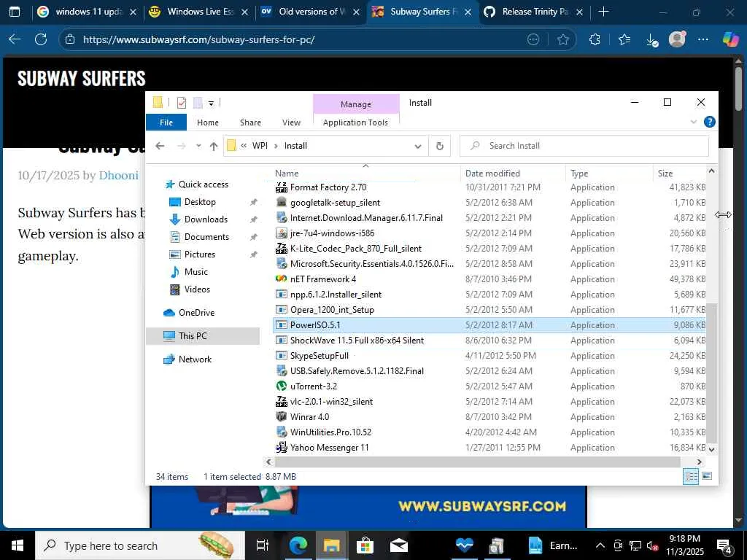Select the googletalk-setup_silent file icon
The height and width of the screenshot is (560, 747).
pyautogui.click(x=282, y=203)
